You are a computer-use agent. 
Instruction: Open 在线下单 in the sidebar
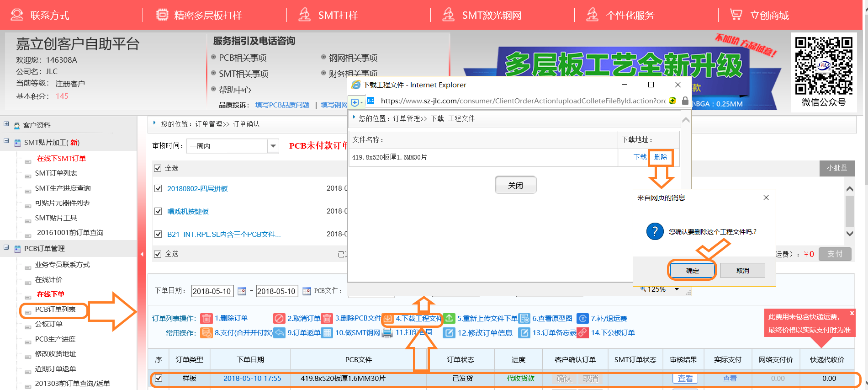click(50, 294)
